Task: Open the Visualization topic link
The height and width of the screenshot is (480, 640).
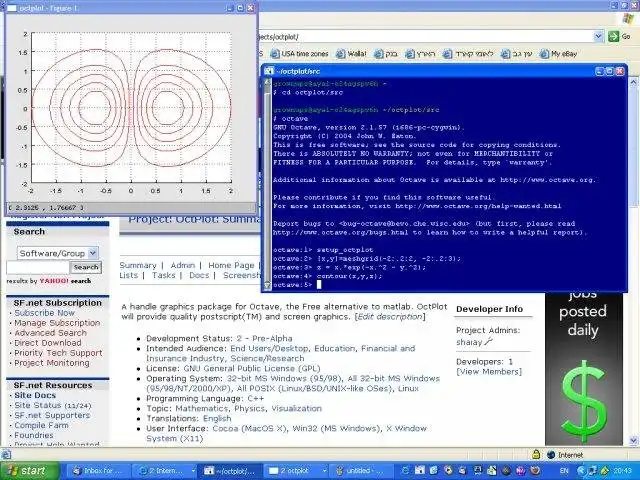Action: pos(297,409)
